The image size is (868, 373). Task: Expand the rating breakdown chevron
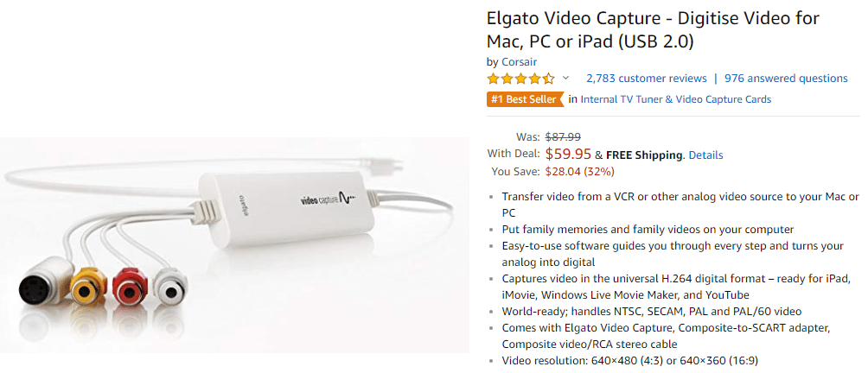click(x=565, y=79)
